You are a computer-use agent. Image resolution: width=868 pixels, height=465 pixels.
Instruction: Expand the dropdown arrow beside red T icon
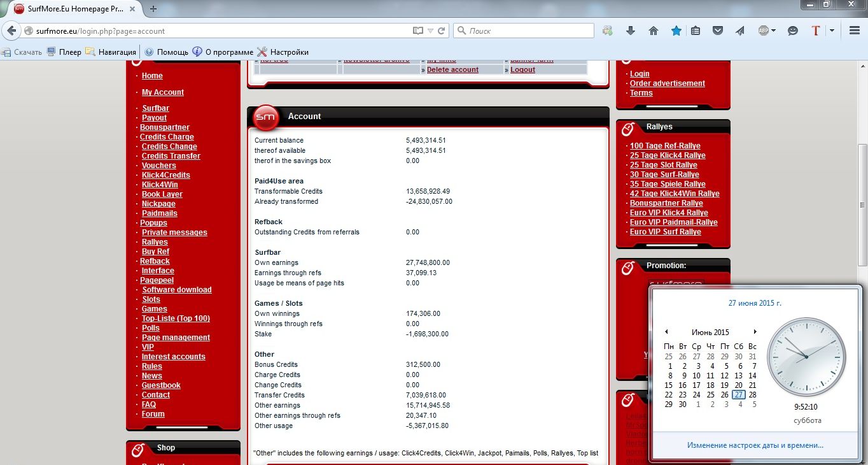pos(832,31)
